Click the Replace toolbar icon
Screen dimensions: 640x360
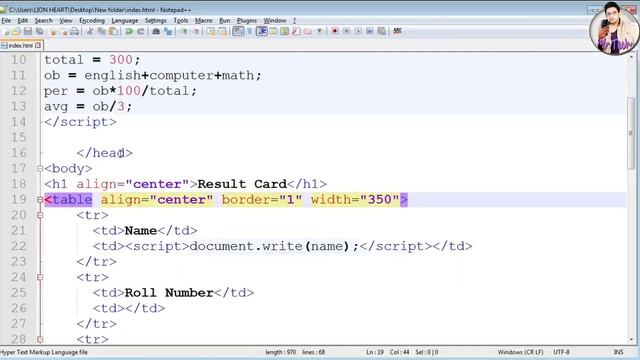coord(168,31)
